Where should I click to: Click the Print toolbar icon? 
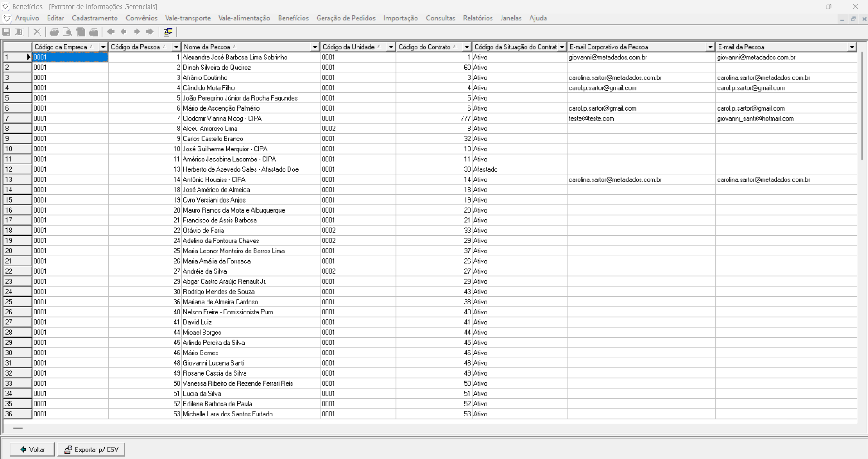tap(54, 32)
